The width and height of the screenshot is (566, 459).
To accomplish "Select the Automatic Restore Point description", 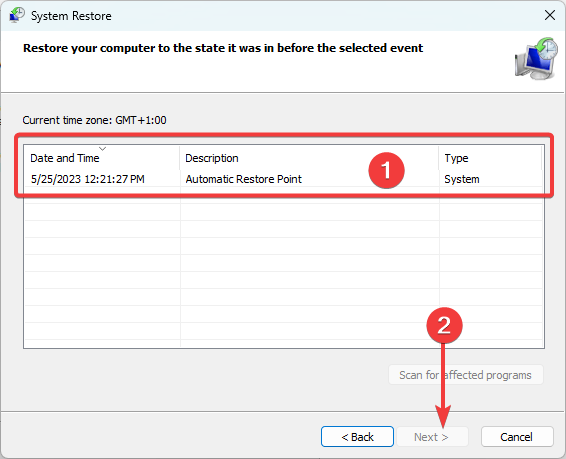I will (243, 179).
